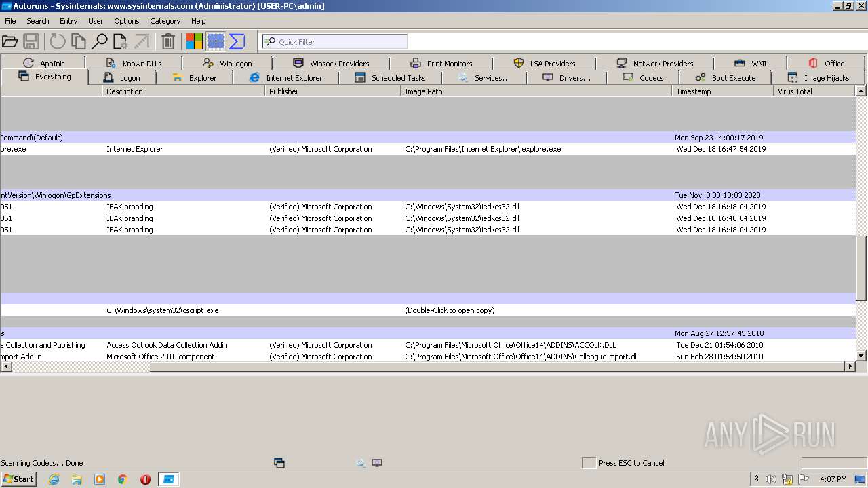This screenshot has width=868, height=488.
Task: Switch to the Internet Explorer tab
Action: pos(285,77)
